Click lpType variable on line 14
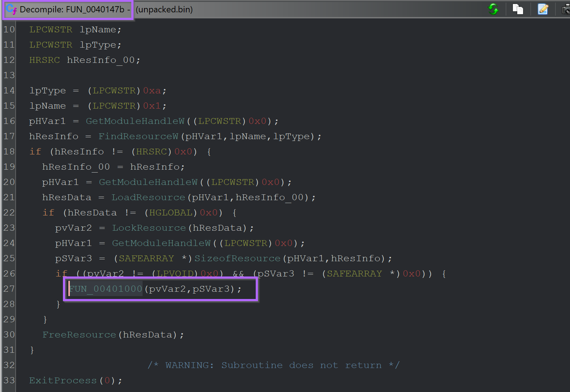Viewport: 570px width, 392px height. tap(48, 90)
